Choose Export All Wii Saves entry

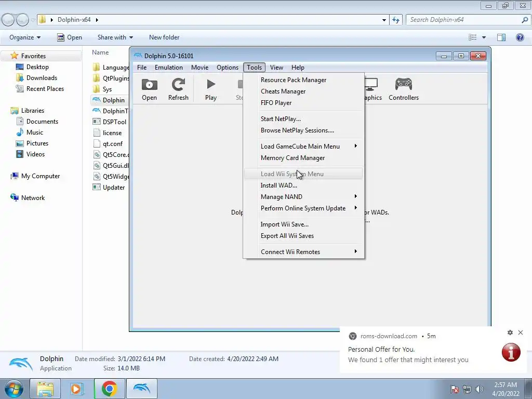(x=303, y=236)
